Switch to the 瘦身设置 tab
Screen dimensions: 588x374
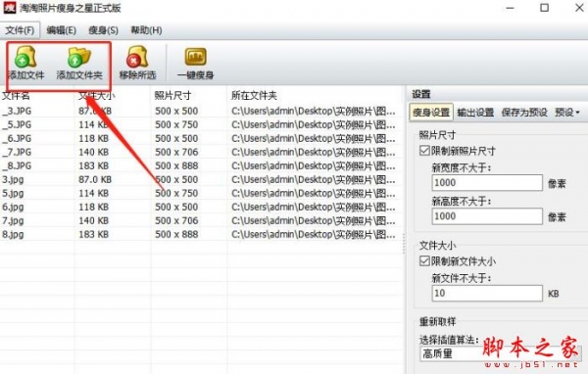pyautogui.click(x=431, y=112)
